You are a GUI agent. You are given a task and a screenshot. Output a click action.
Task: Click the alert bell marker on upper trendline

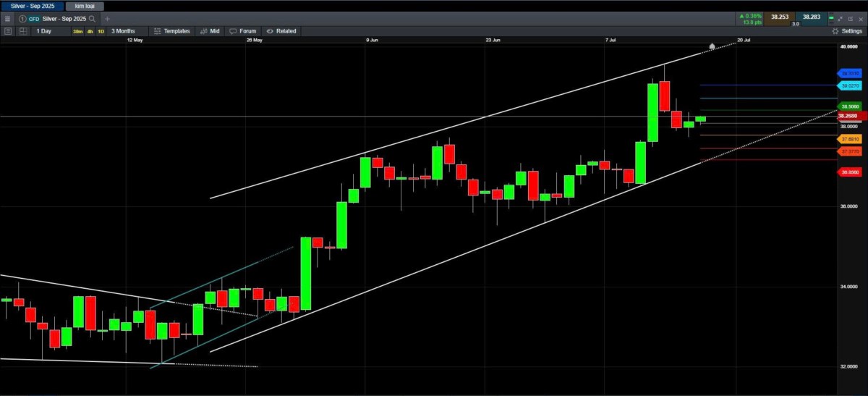point(712,46)
